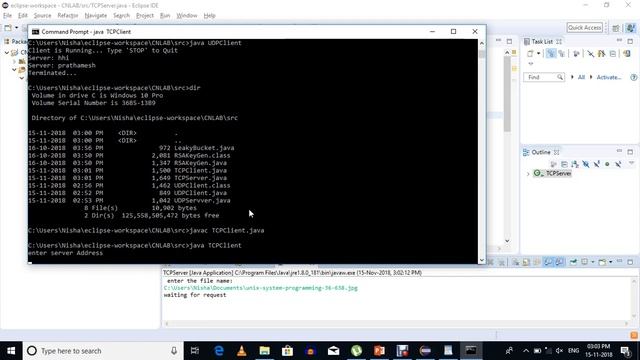The width and height of the screenshot is (640, 360).
Task: Click the Activate... link
Action: tap(609, 77)
